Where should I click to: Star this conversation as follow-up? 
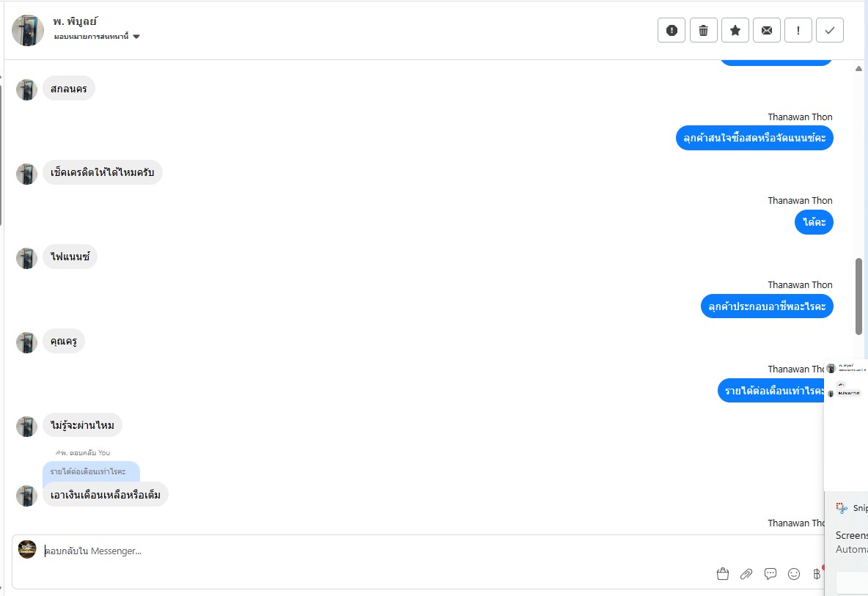click(735, 30)
